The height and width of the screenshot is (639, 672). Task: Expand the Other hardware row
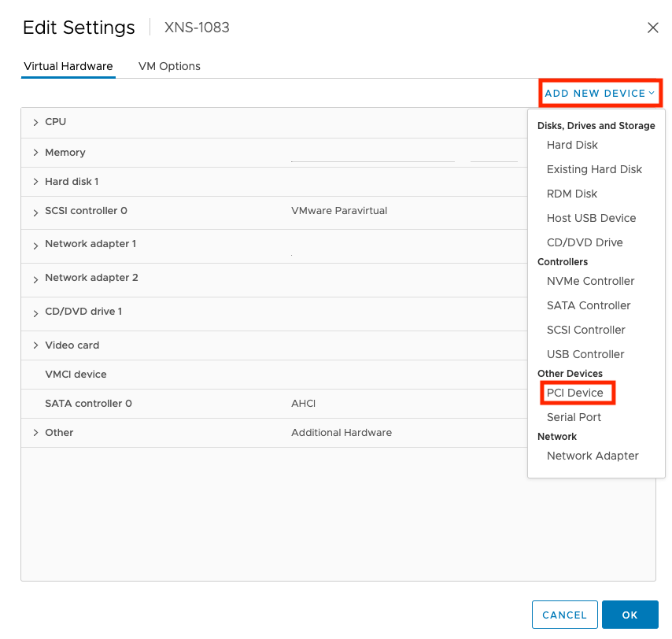[x=35, y=433]
